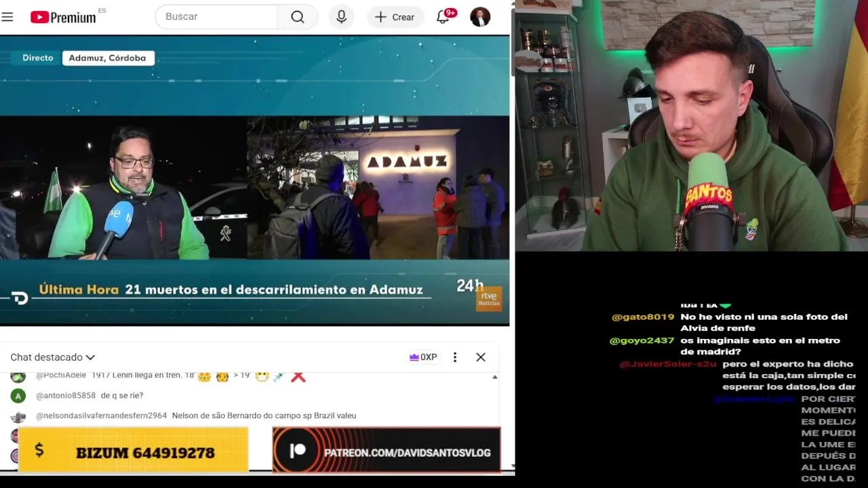
Task: Click the PATREON.COM/DAVIDSANTOSVLOG banner
Action: pyautogui.click(x=387, y=450)
